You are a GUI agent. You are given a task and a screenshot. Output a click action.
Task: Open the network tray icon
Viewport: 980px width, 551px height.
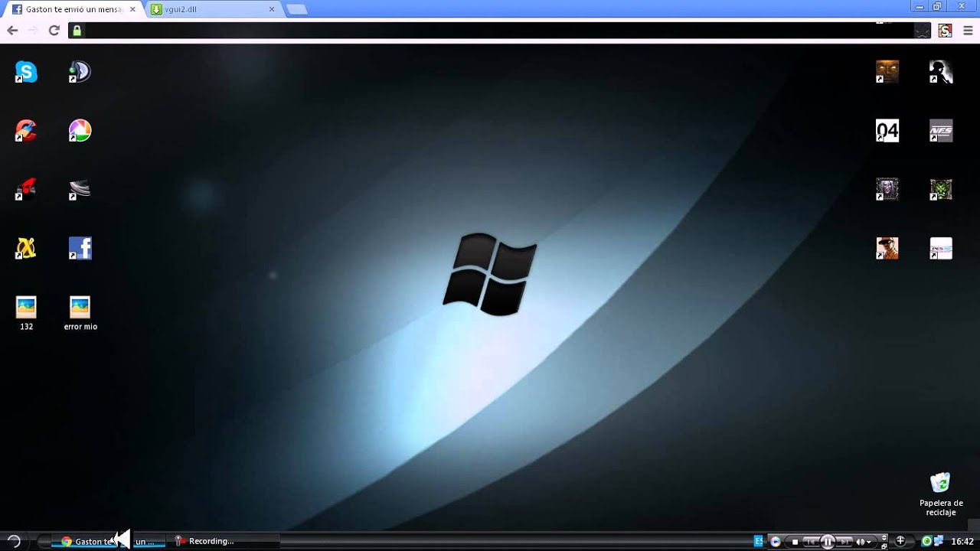tap(939, 541)
